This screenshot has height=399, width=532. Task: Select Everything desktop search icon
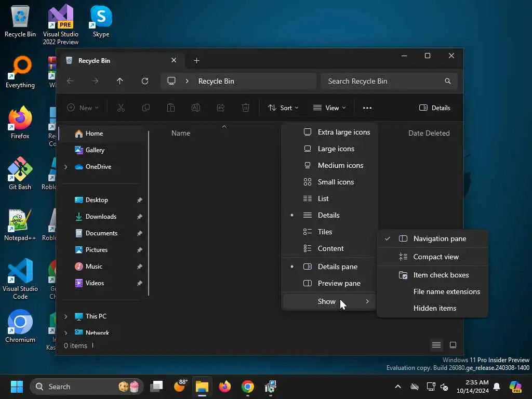click(20, 72)
